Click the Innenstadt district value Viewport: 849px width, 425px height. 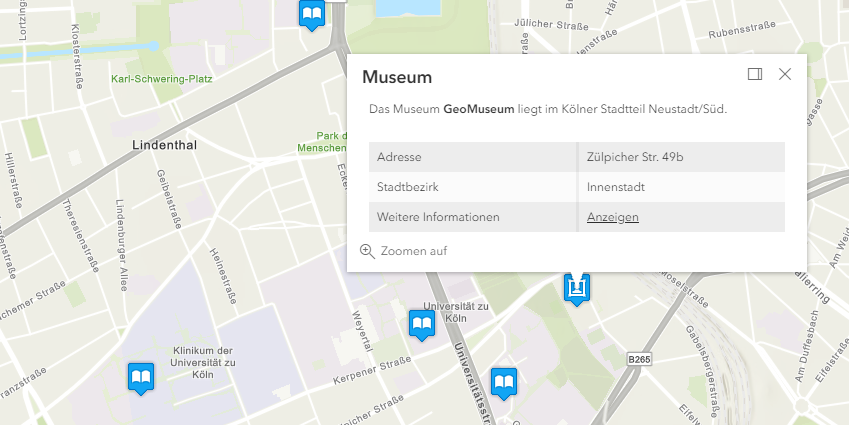pos(616,187)
